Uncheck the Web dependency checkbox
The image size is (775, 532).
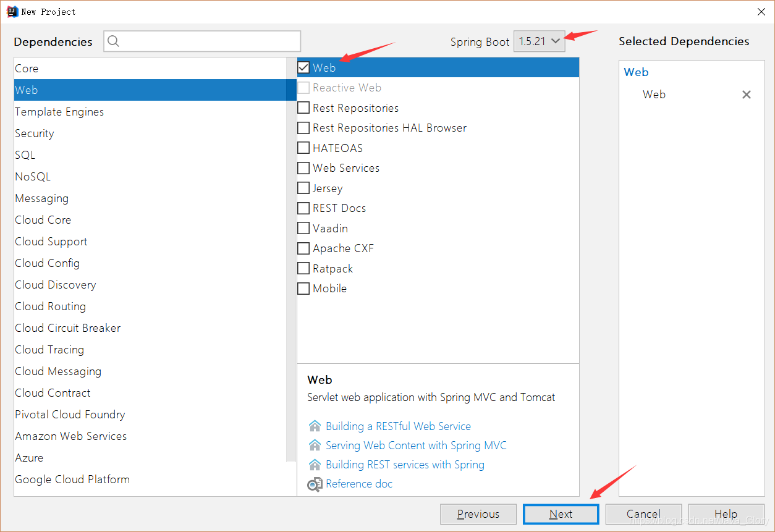coord(303,68)
